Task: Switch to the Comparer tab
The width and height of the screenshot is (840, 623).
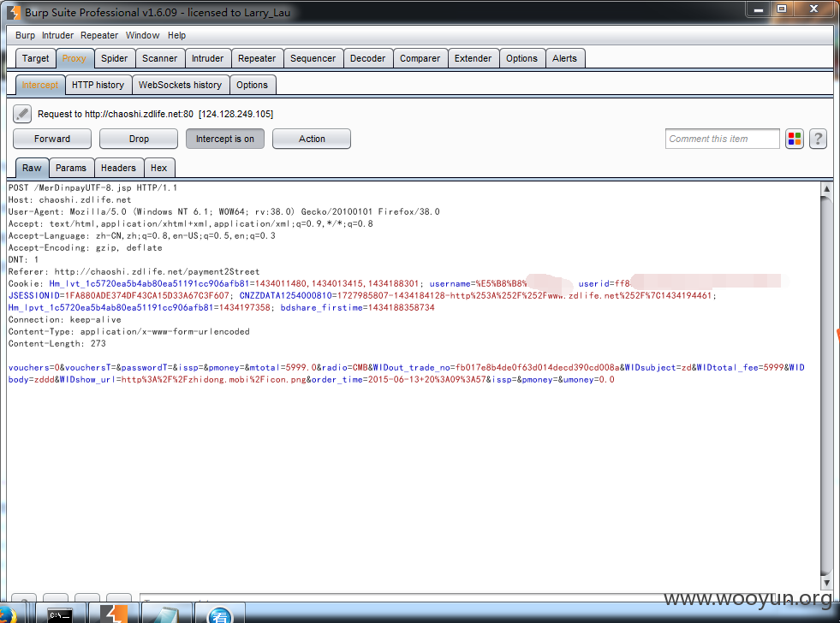Action: (420, 58)
